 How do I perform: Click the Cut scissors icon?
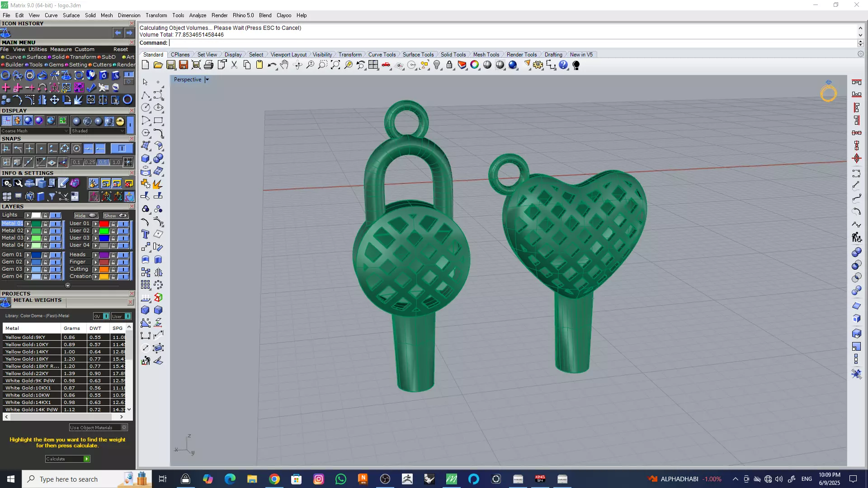pyautogui.click(x=234, y=65)
